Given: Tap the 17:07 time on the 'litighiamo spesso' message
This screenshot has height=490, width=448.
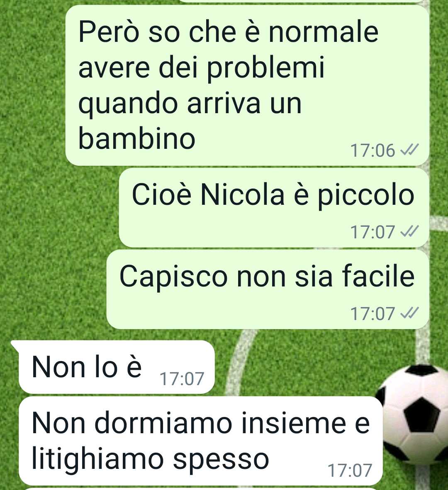Looking at the screenshot, I should [x=350, y=471].
